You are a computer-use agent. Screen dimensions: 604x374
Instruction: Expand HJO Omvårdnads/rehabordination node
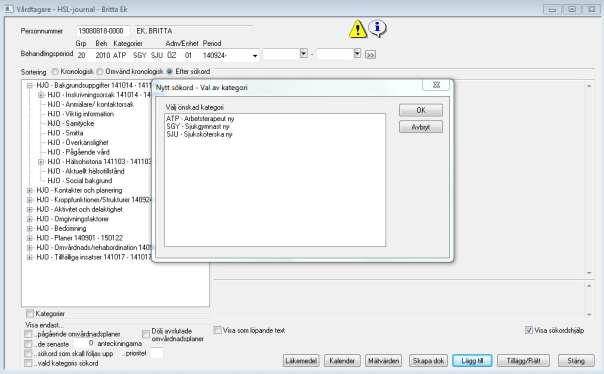tap(30, 248)
